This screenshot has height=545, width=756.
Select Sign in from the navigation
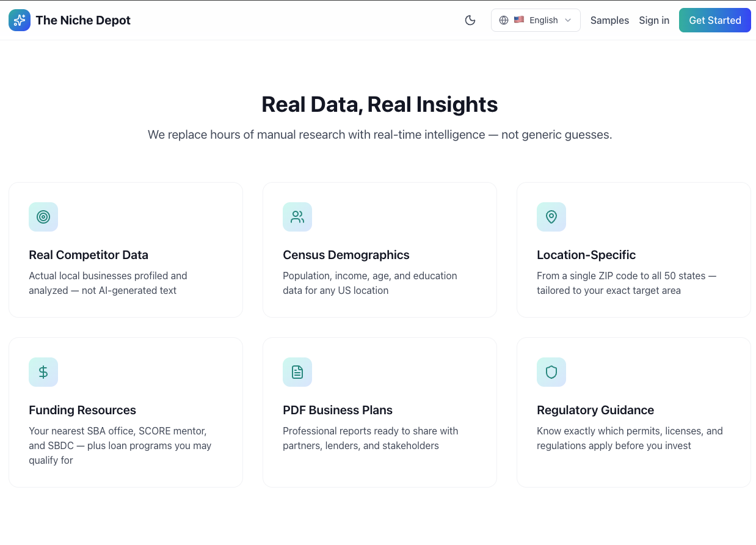coord(654,20)
